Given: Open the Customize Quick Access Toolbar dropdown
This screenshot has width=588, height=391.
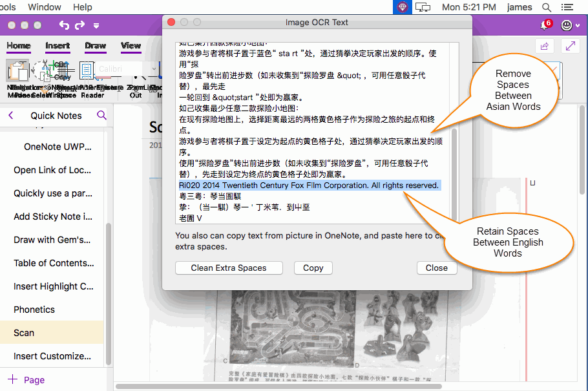Looking at the screenshot, I should point(96,25).
